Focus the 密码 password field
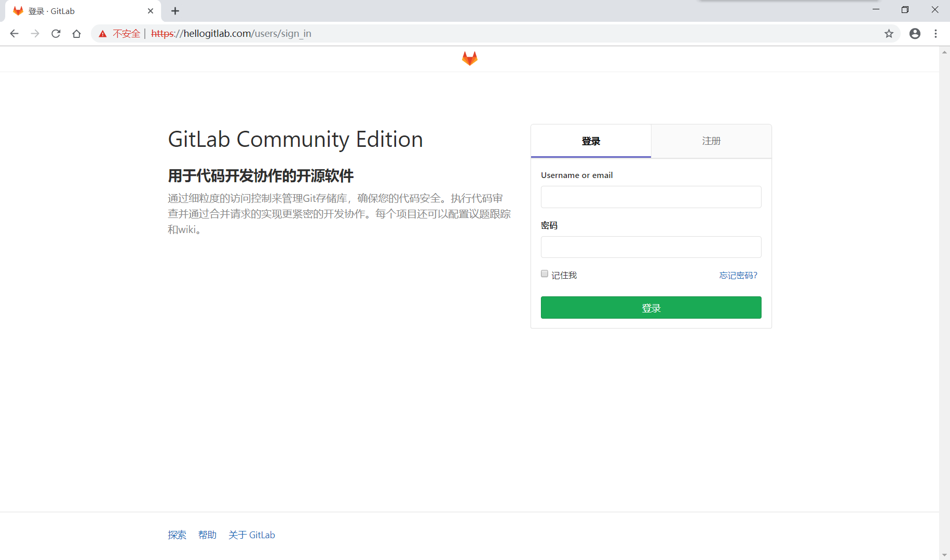The image size is (950, 560). coord(651,247)
